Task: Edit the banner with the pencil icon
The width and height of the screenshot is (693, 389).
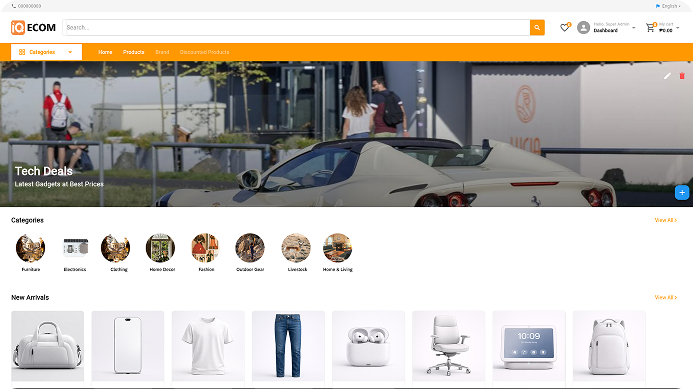Action: click(x=667, y=76)
